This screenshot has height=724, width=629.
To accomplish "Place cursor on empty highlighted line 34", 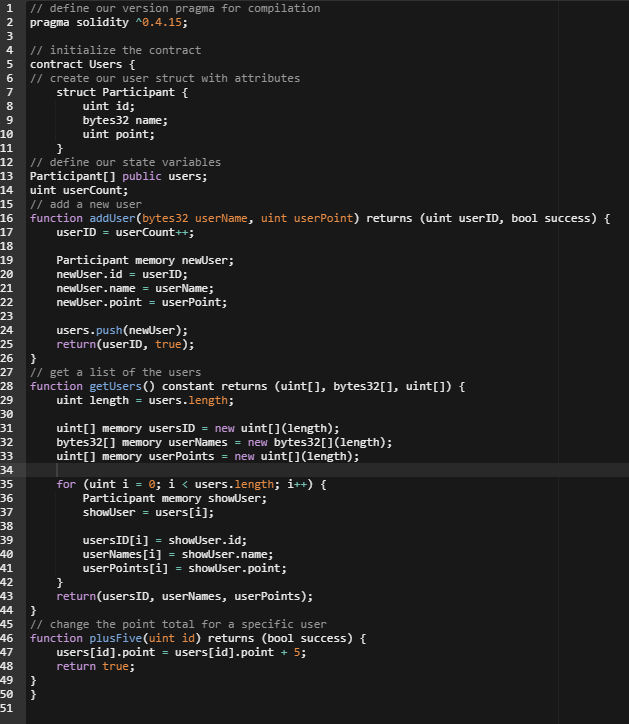I will click(x=327, y=470).
